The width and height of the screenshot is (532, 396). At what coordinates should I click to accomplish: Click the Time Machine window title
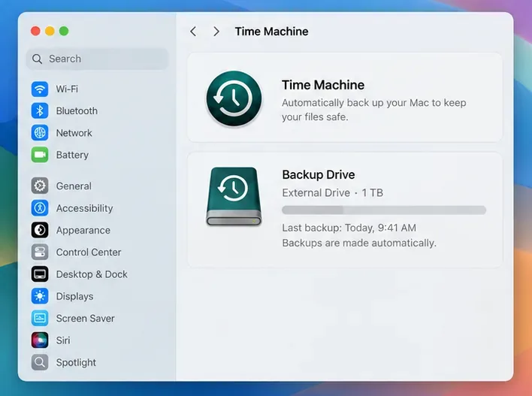pyautogui.click(x=272, y=32)
